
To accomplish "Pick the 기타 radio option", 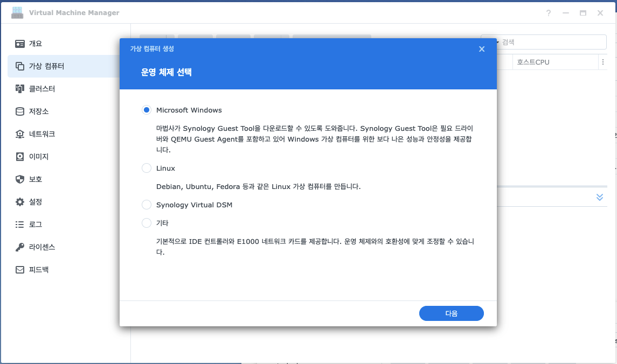I will click(x=147, y=223).
